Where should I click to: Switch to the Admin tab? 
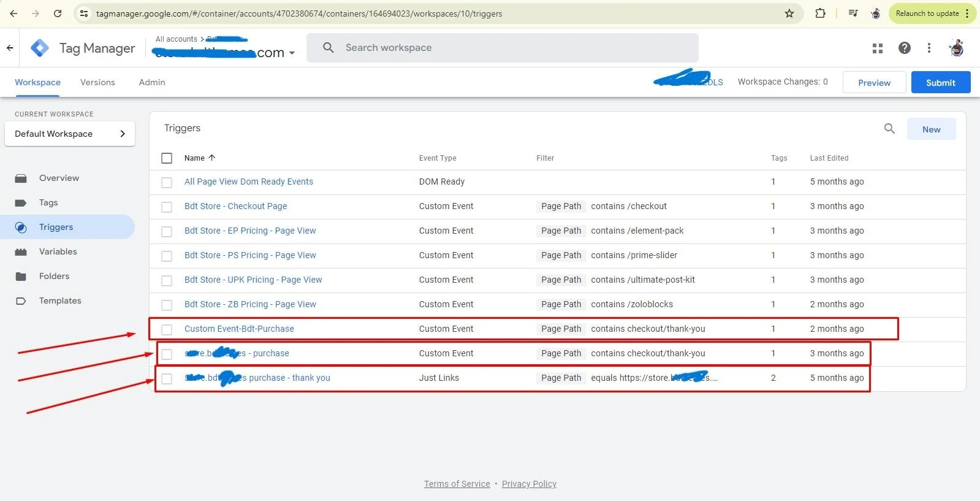coord(152,82)
